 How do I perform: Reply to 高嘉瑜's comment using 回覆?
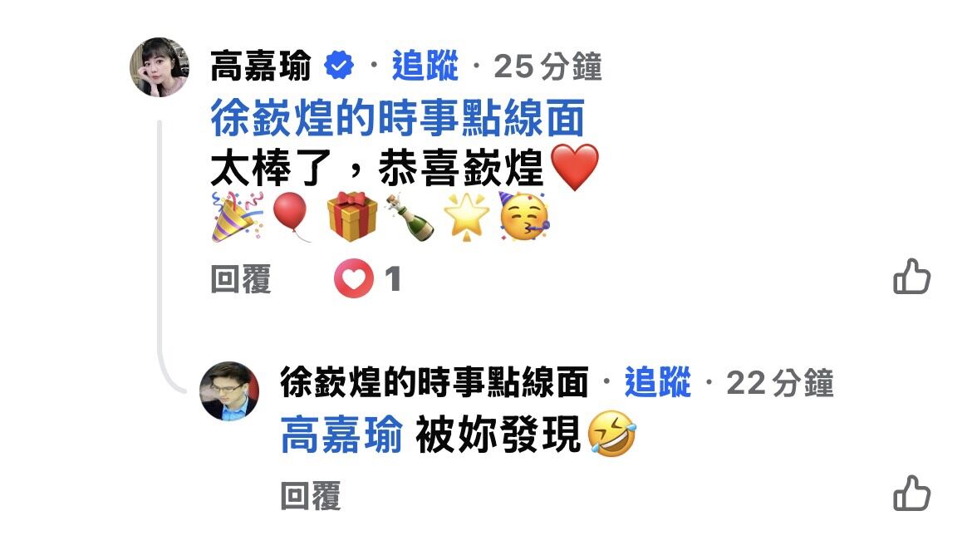coord(241,279)
